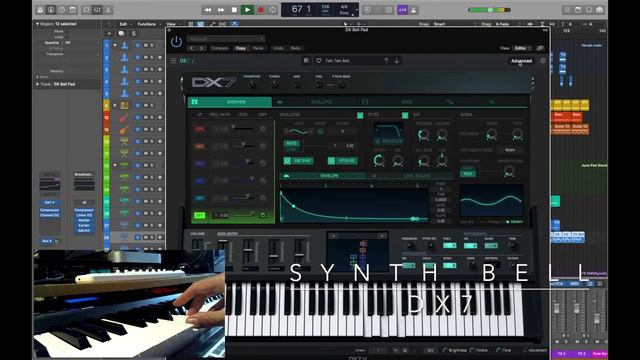This screenshot has height=360, width=640.
Task: Select the Envelope sub-tab in operator panel
Action: (323, 176)
